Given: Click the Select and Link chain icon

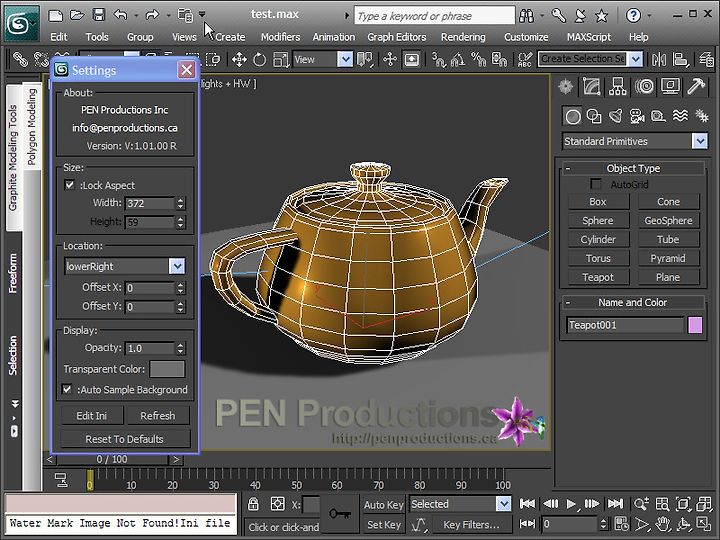Looking at the screenshot, I should coord(20,59).
